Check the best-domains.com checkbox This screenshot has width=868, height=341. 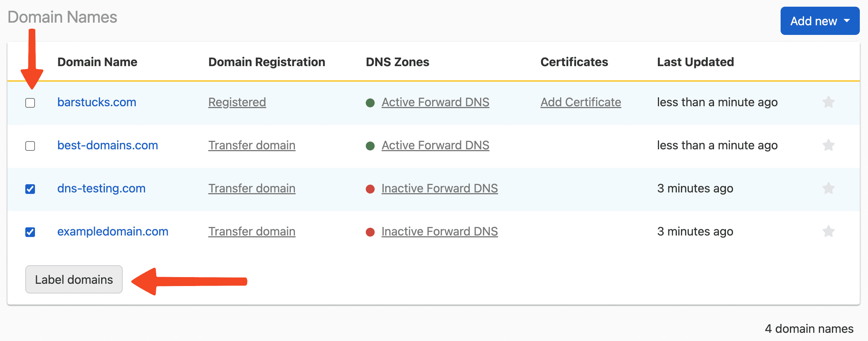[x=30, y=146]
